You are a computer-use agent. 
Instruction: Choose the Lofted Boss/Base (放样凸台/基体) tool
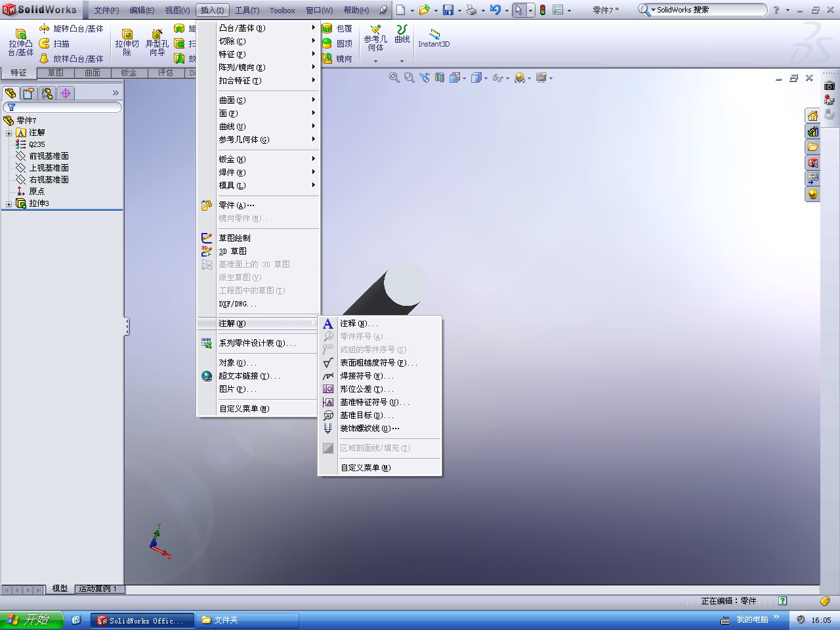click(x=71, y=59)
